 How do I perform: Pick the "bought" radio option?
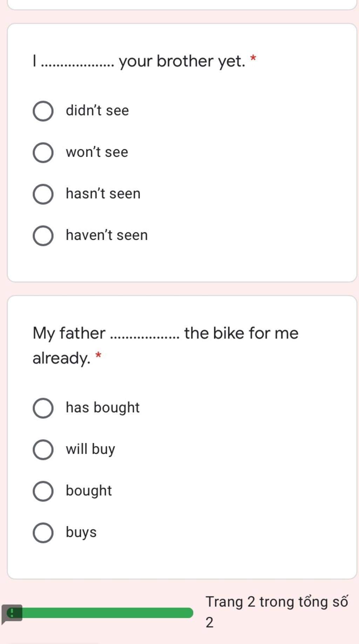(43, 491)
